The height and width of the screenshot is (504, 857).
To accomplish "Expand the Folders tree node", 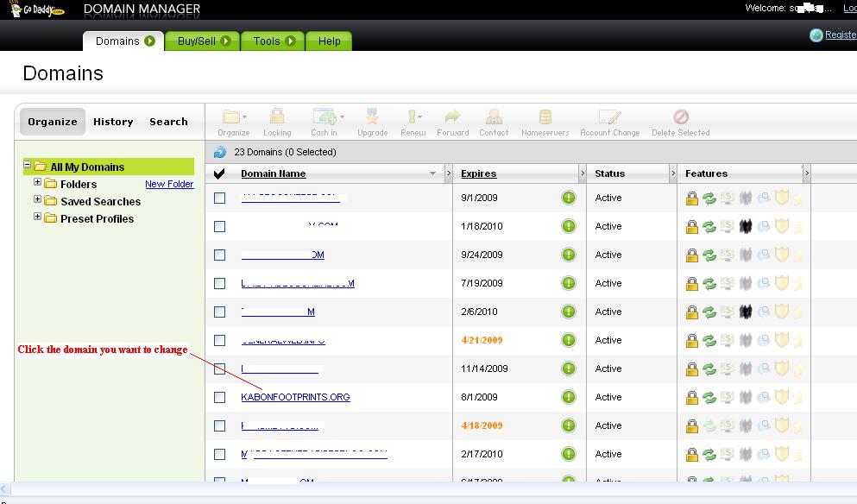I will click(37, 181).
